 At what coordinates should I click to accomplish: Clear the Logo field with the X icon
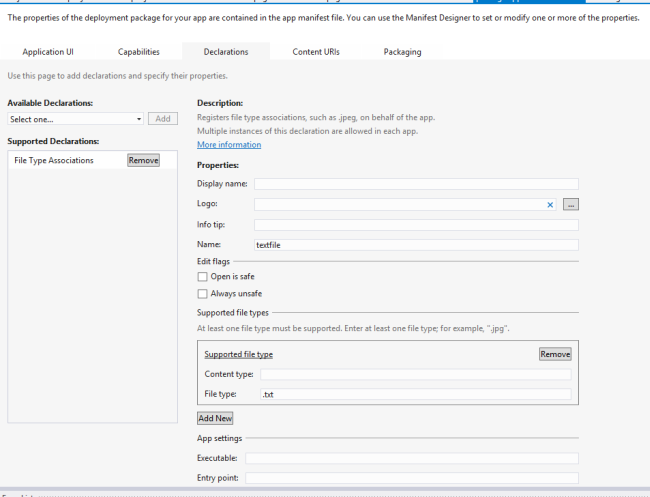[550, 205]
